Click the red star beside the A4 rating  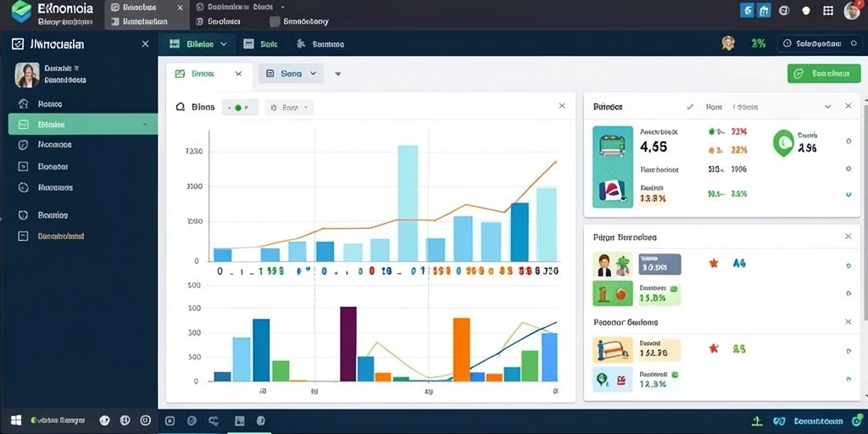click(714, 264)
